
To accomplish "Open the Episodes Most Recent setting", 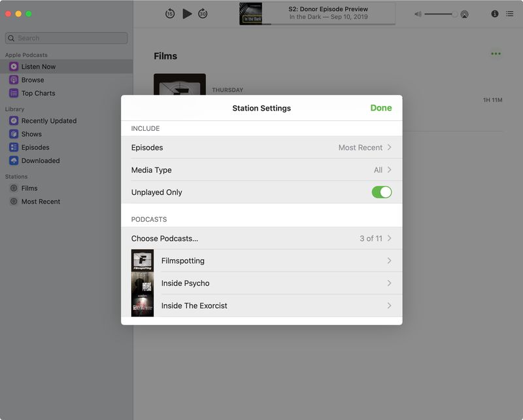I will pos(261,147).
